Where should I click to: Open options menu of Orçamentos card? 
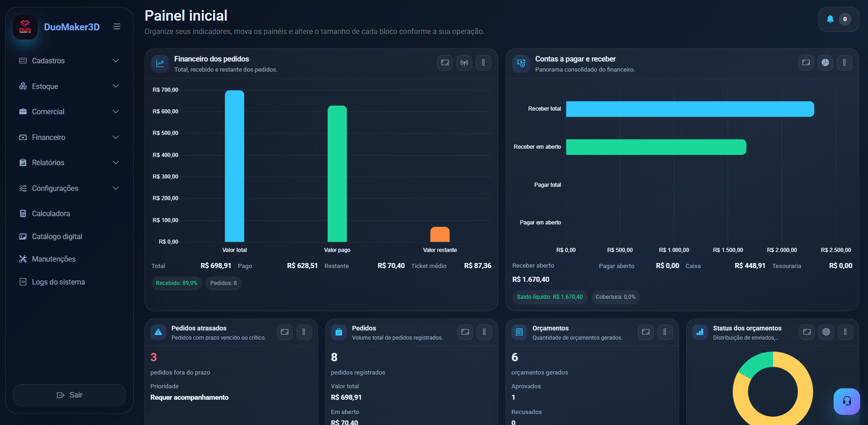point(665,332)
